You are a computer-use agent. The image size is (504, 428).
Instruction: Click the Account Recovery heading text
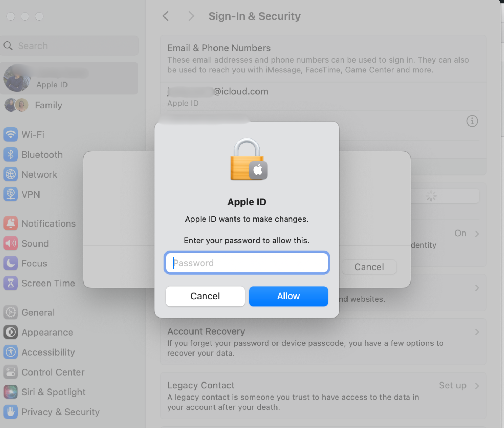tap(206, 331)
